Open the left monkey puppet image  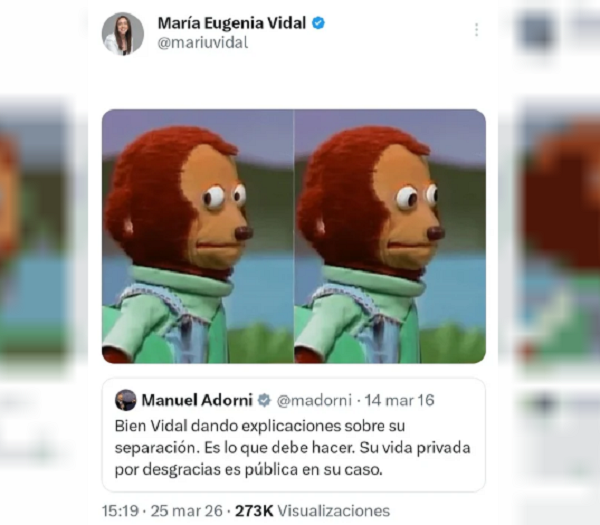point(197,236)
